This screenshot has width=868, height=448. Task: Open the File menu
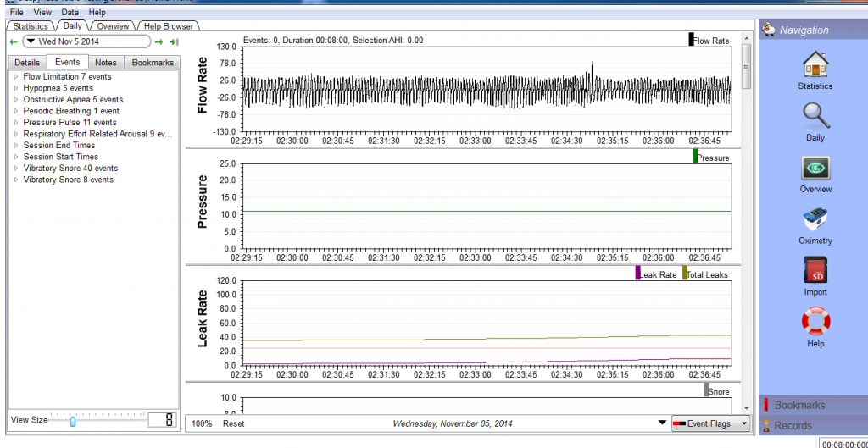pyautogui.click(x=17, y=12)
